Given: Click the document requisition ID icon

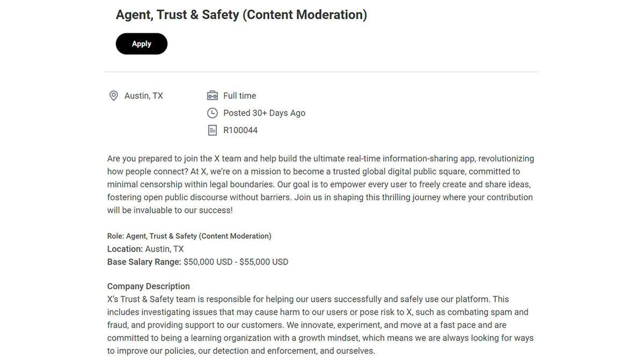Looking at the screenshot, I should click(213, 130).
